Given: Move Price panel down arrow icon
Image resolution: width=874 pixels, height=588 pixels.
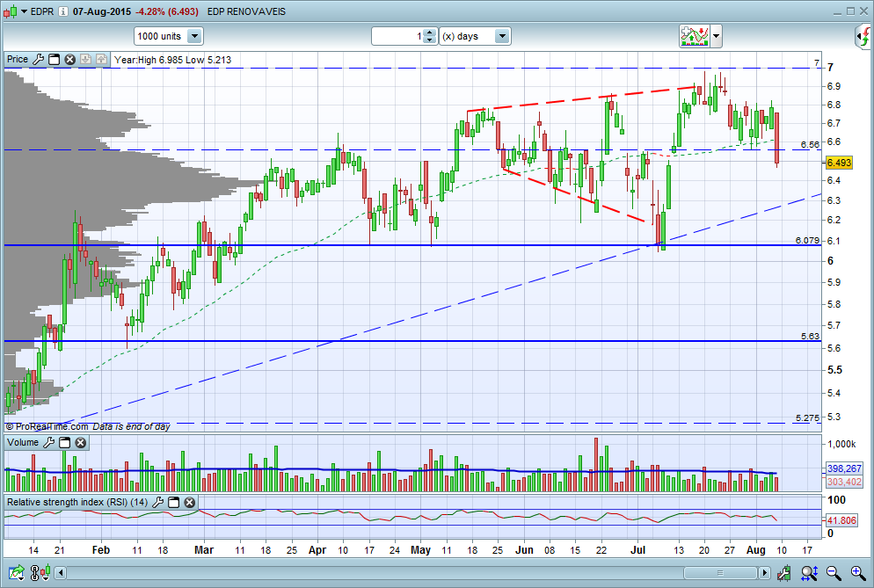Looking at the screenshot, I should click(85, 60).
